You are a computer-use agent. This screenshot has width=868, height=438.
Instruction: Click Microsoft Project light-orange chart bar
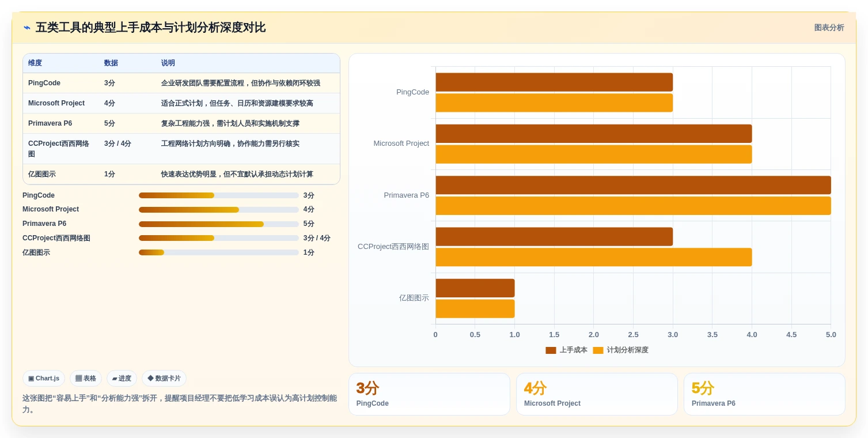[x=594, y=154]
